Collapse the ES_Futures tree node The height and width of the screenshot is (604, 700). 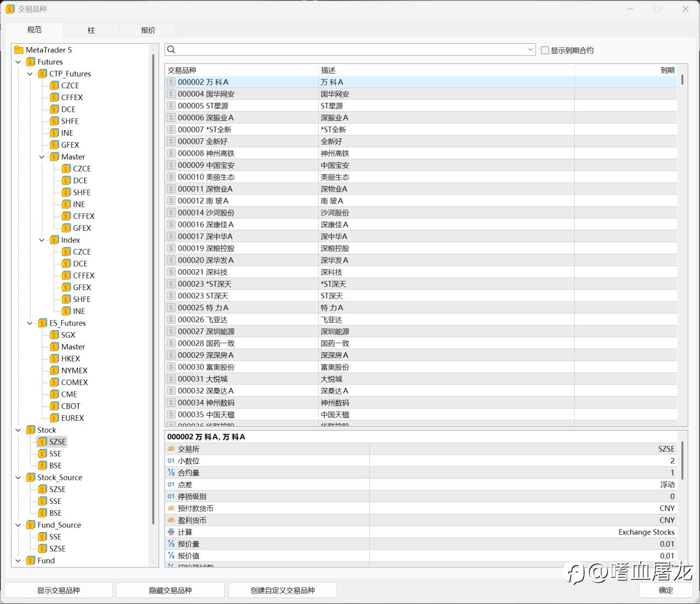[x=30, y=323]
